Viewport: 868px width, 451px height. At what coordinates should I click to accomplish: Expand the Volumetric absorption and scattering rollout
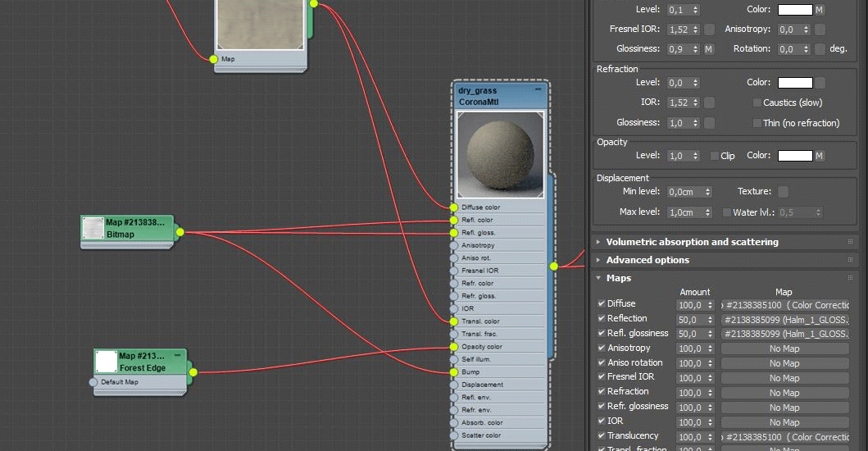click(692, 242)
